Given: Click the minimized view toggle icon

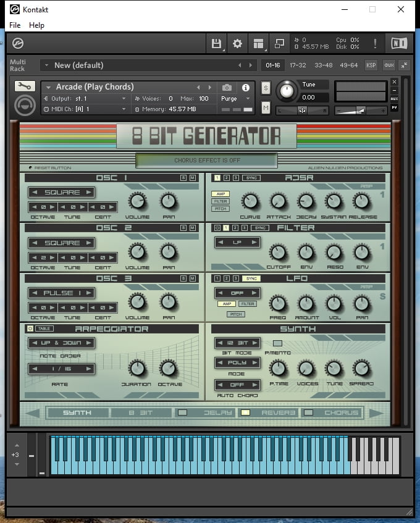Looking at the screenshot, I should (x=279, y=44).
